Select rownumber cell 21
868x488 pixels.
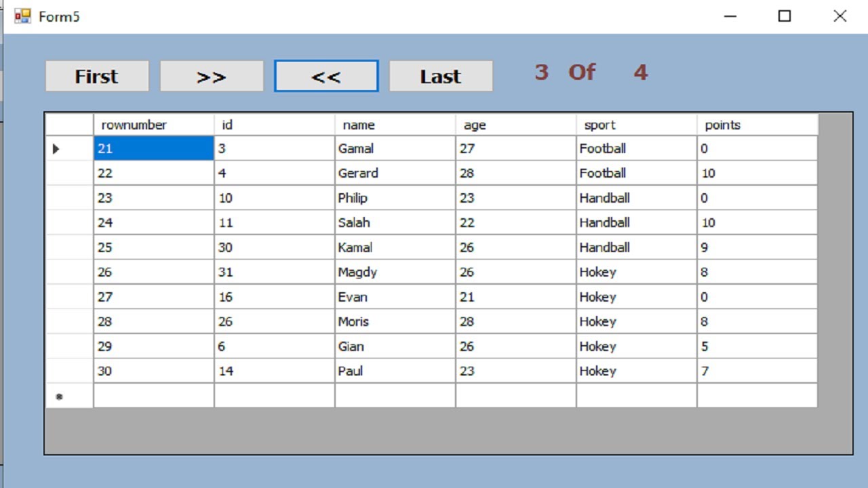(x=154, y=148)
